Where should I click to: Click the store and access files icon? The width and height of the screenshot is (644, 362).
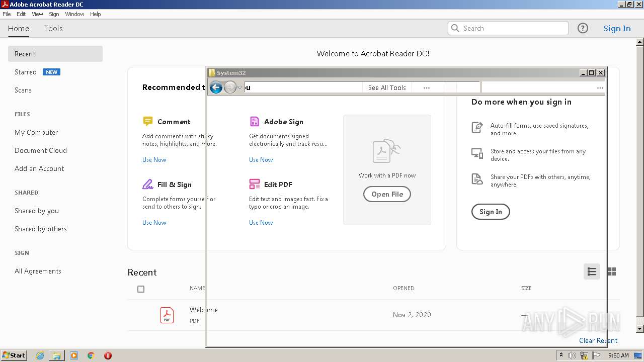click(x=477, y=153)
